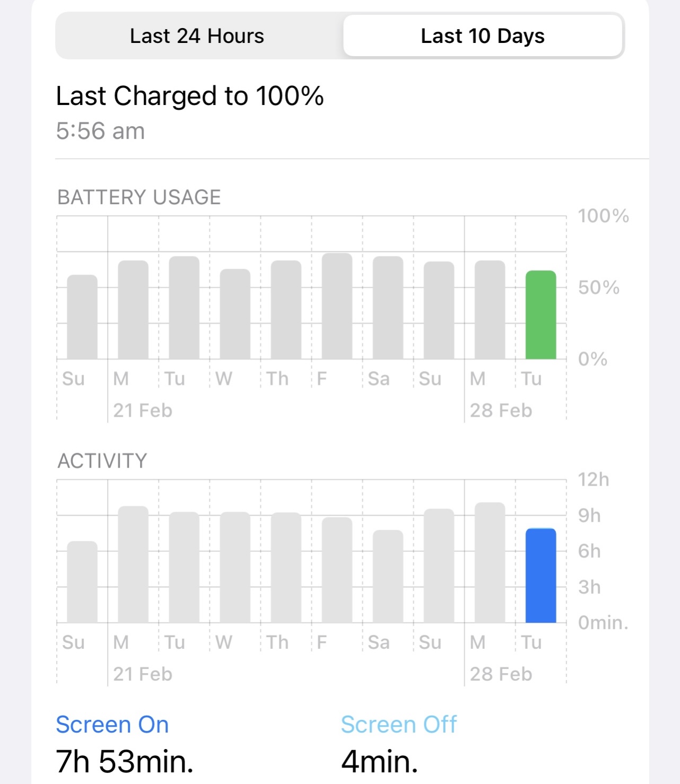Select the Last 10 Days tab
The height and width of the screenshot is (784, 680).
point(482,36)
